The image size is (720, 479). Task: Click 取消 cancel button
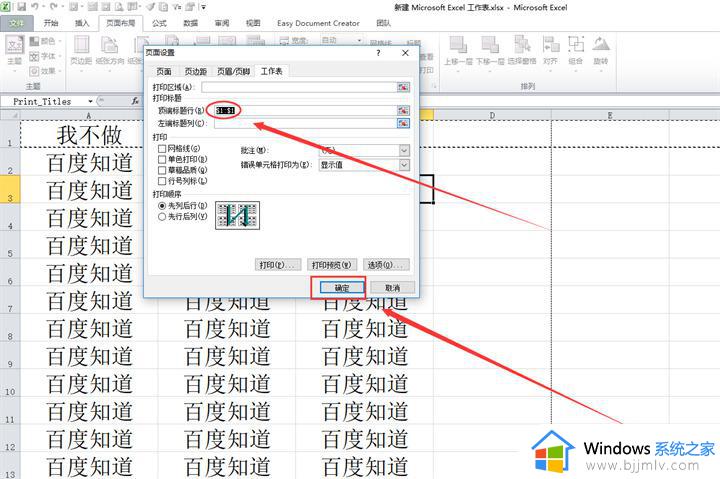tap(393, 288)
